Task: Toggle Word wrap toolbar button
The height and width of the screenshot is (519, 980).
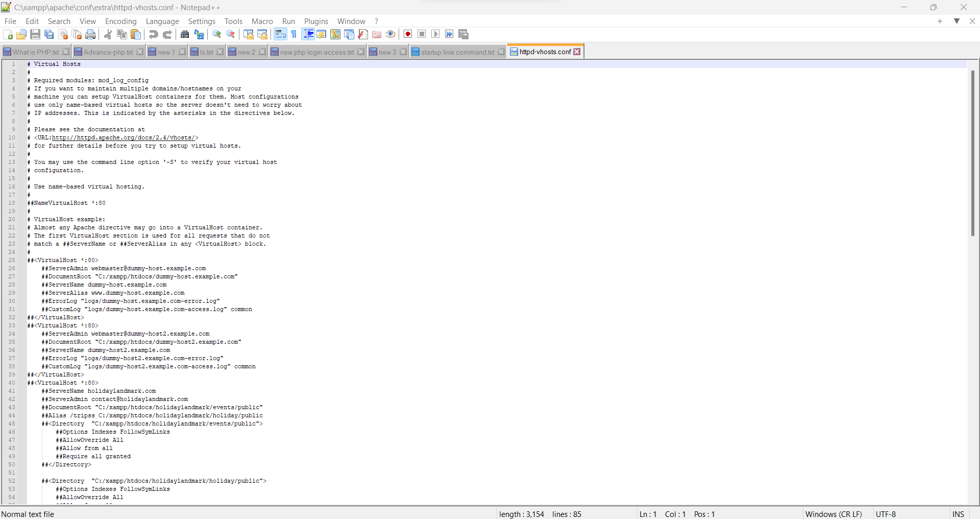Action: [280, 34]
